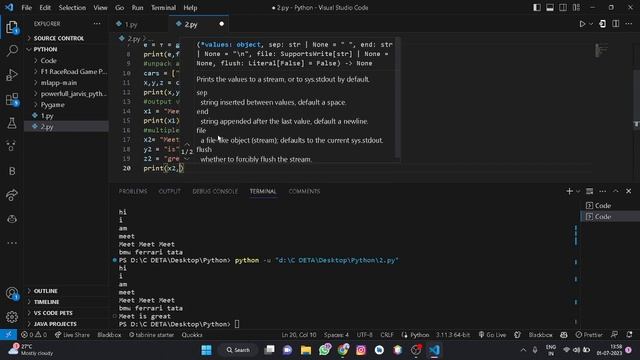The height and width of the screenshot is (360, 640).
Task: Open the Blackbox B sidebar icon
Action: (12, 171)
